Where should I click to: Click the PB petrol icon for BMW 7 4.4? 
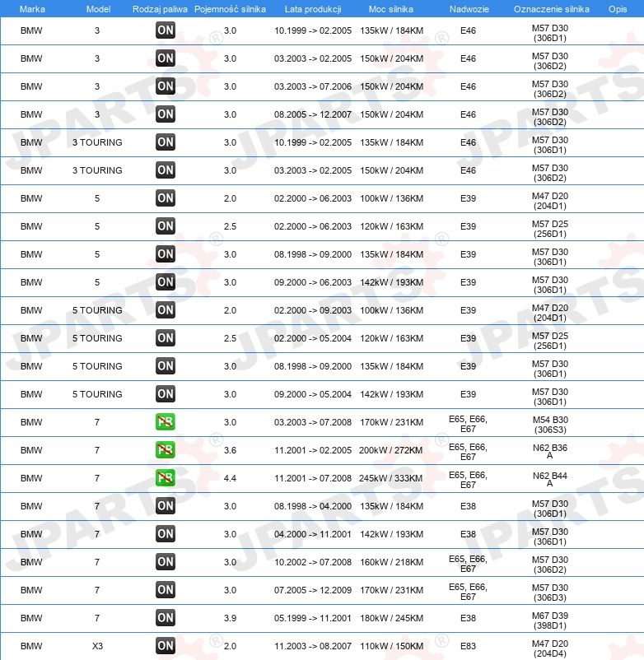pos(165,478)
